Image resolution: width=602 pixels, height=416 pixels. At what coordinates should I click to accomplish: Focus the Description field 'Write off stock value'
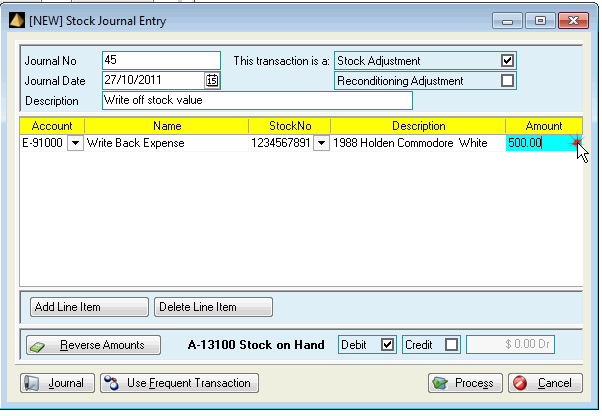[257, 101]
